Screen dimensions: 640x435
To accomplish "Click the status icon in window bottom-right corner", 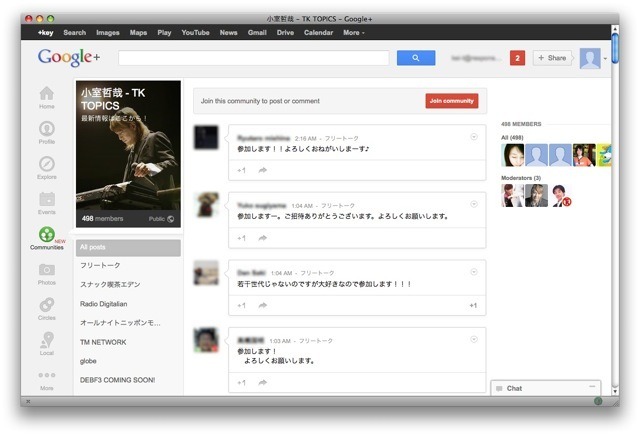I will [598, 401].
